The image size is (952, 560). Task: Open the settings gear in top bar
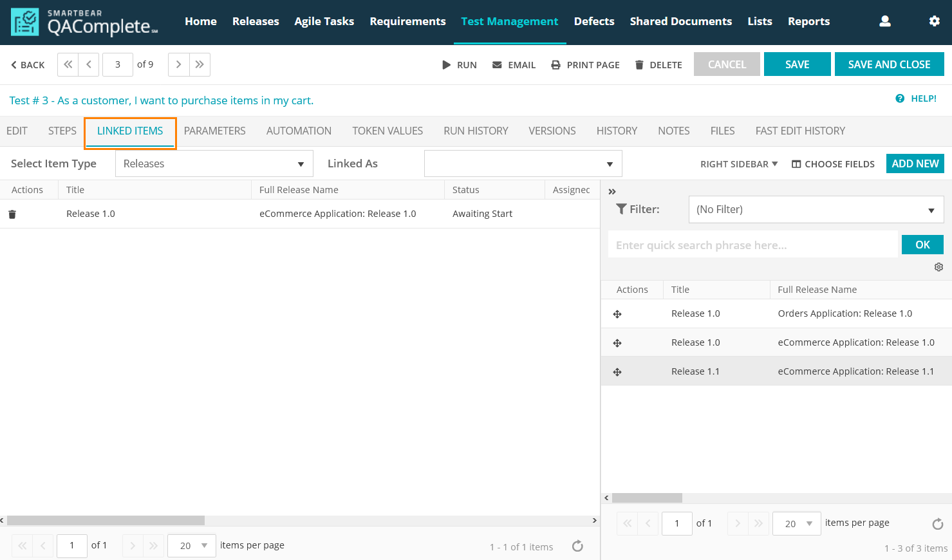tap(934, 21)
